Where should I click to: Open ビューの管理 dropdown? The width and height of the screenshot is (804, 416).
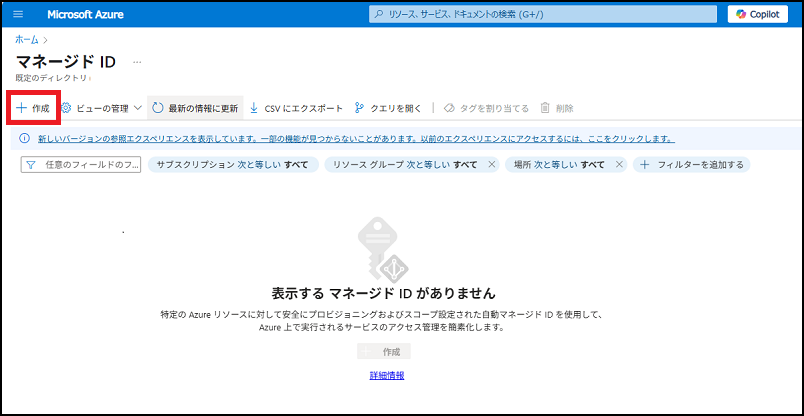coord(102,108)
